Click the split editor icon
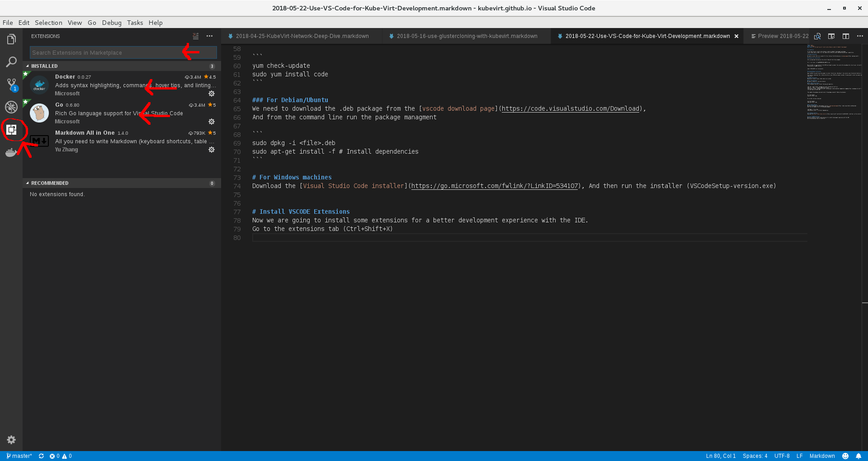 click(846, 36)
